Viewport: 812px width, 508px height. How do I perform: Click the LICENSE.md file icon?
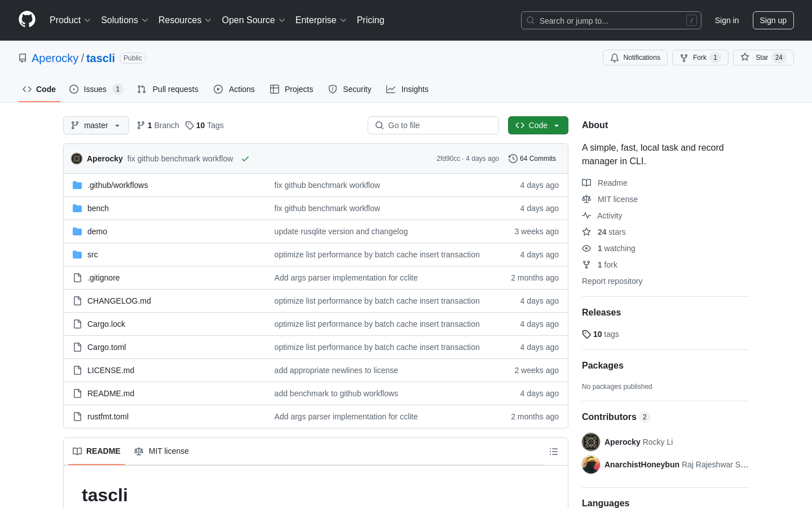tap(77, 370)
